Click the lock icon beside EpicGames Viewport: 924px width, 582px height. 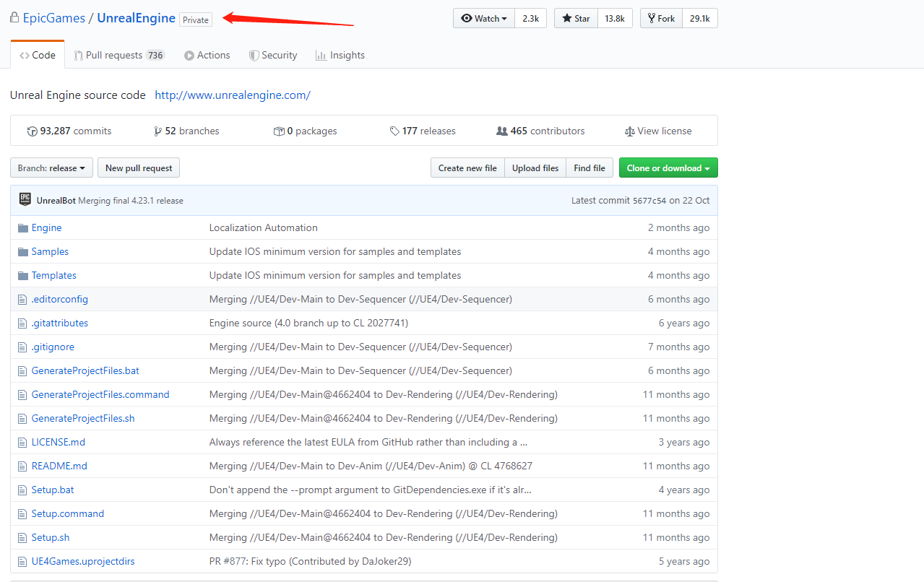click(x=14, y=17)
